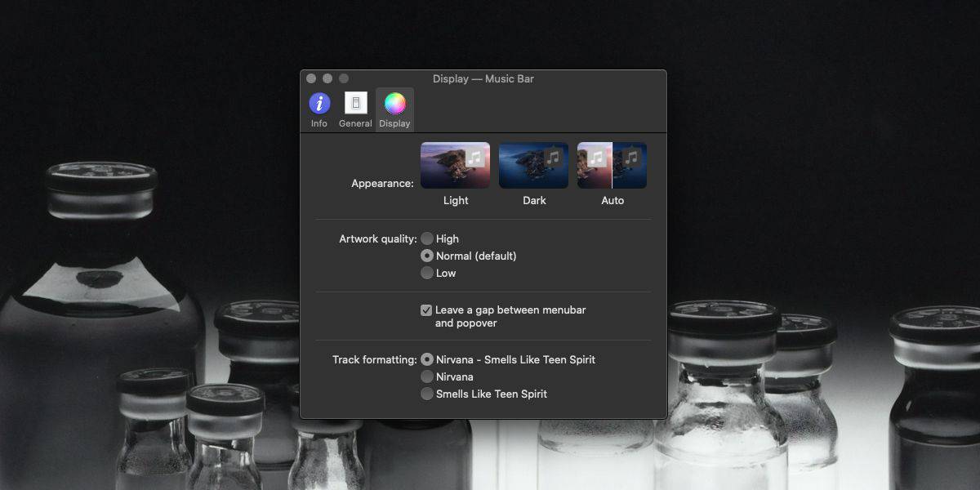Select Normal (default) artwork quality

[427, 256]
